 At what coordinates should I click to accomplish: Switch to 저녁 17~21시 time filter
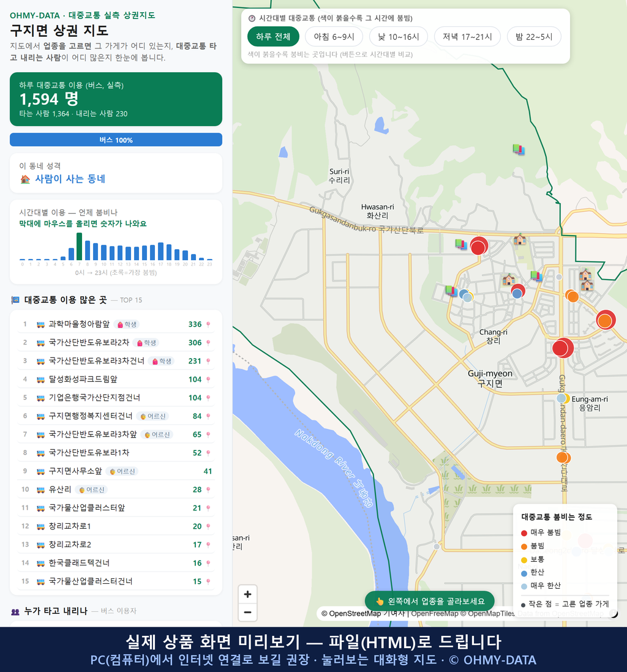click(x=467, y=37)
